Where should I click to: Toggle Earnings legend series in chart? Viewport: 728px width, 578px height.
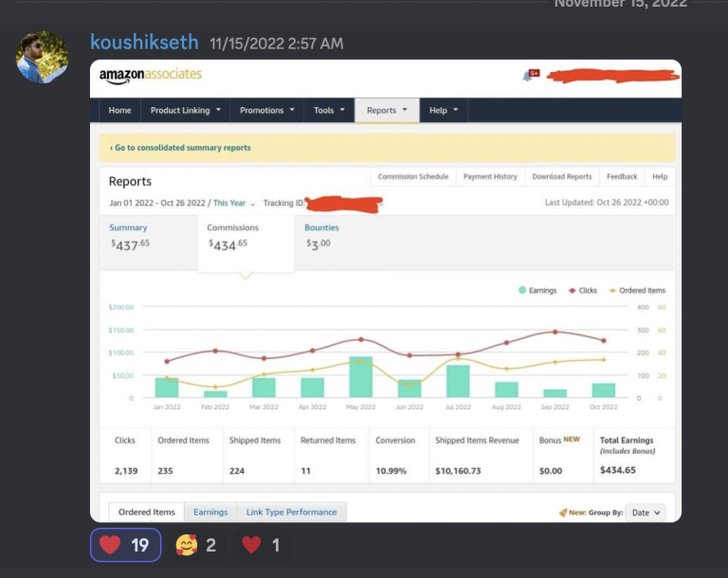click(537, 290)
